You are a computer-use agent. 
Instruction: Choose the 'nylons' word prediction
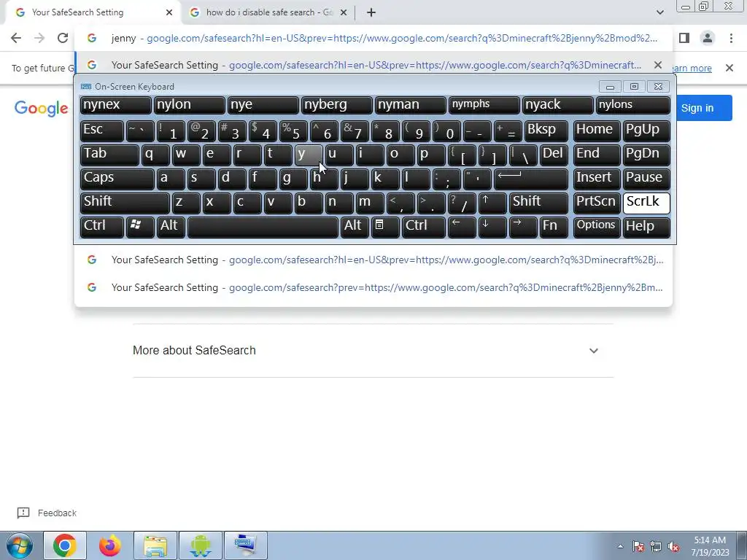[633, 105]
